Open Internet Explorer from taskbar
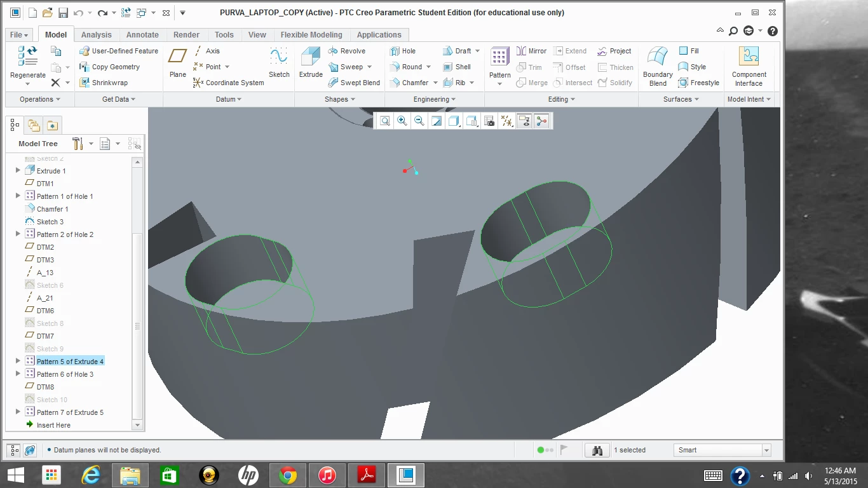Screen dimensions: 868x488 (91, 475)
